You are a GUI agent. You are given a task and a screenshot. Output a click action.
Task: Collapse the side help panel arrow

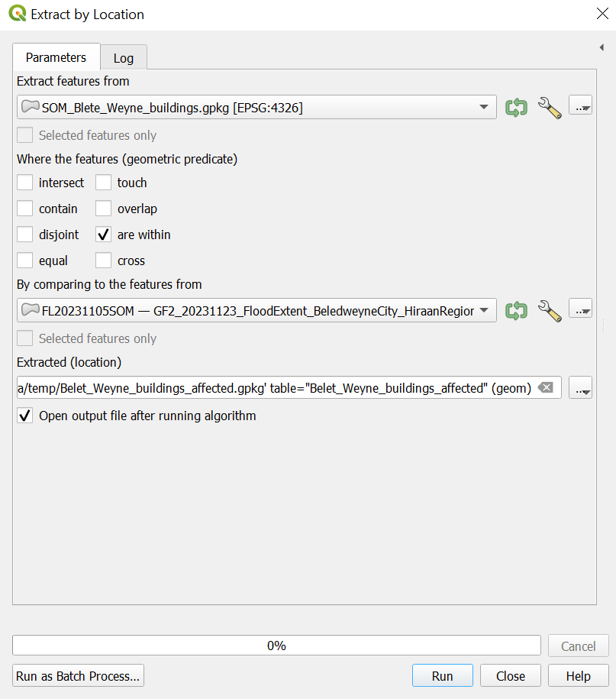[x=602, y=48]
